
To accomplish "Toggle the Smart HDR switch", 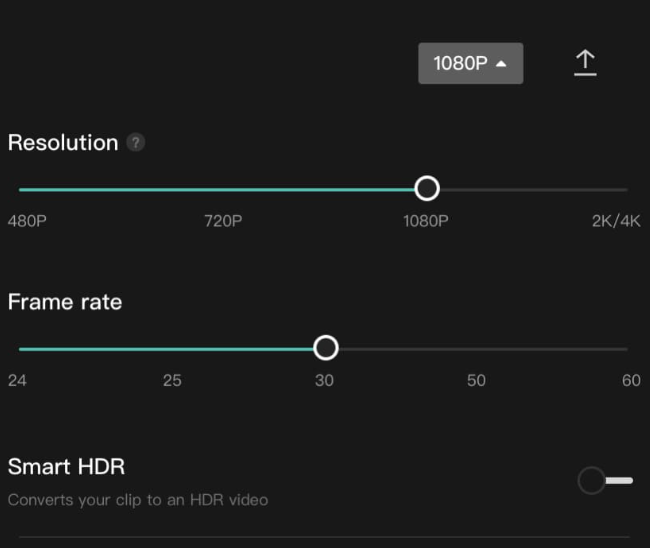I will [605, 481].
